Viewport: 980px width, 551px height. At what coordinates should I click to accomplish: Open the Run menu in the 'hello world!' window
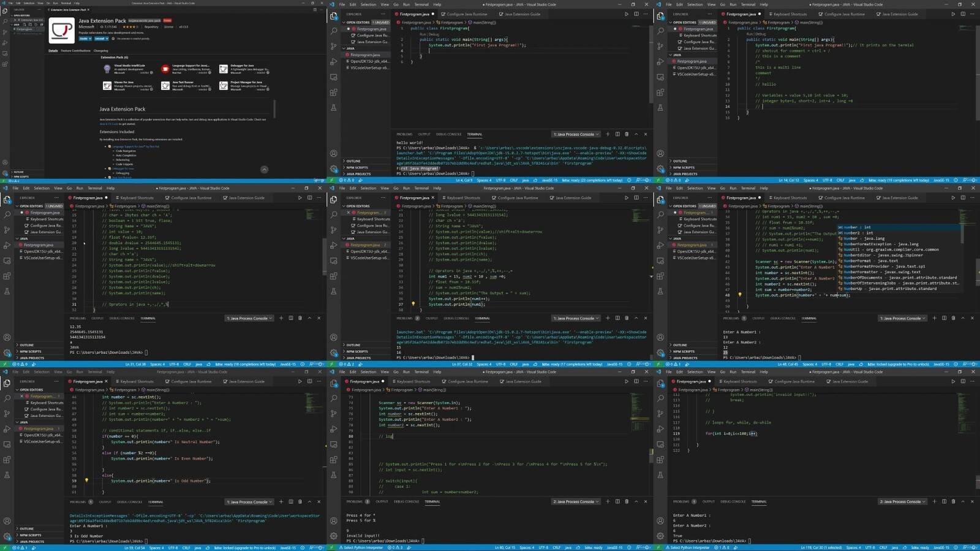406,4
